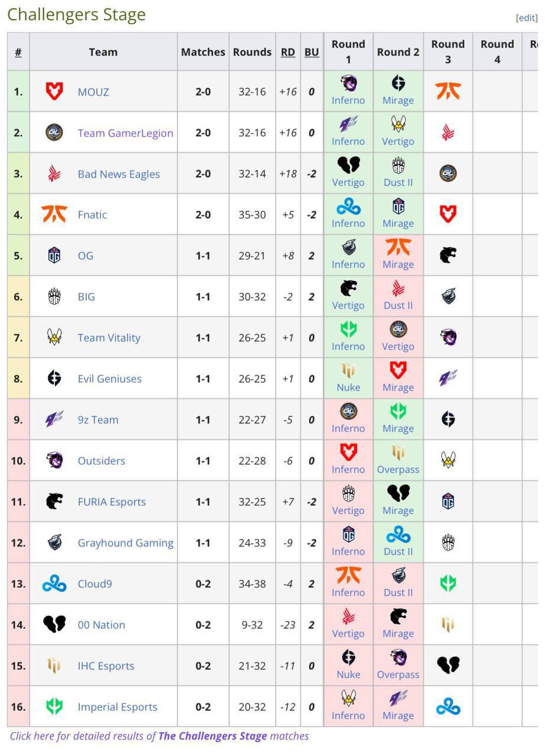Click the IHC Esports gold logo in Team column
545x756 pixels.
click(x=54, y=666)
